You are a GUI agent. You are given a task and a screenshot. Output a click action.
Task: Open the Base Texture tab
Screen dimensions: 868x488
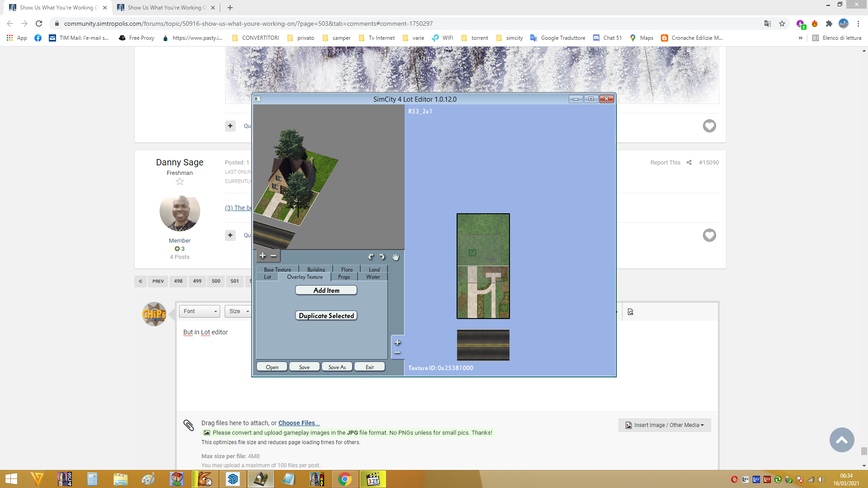[278, 269]
